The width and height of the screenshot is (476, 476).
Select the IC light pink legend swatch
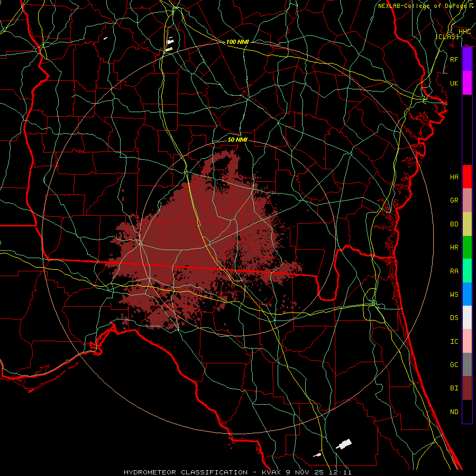(467, 341)
